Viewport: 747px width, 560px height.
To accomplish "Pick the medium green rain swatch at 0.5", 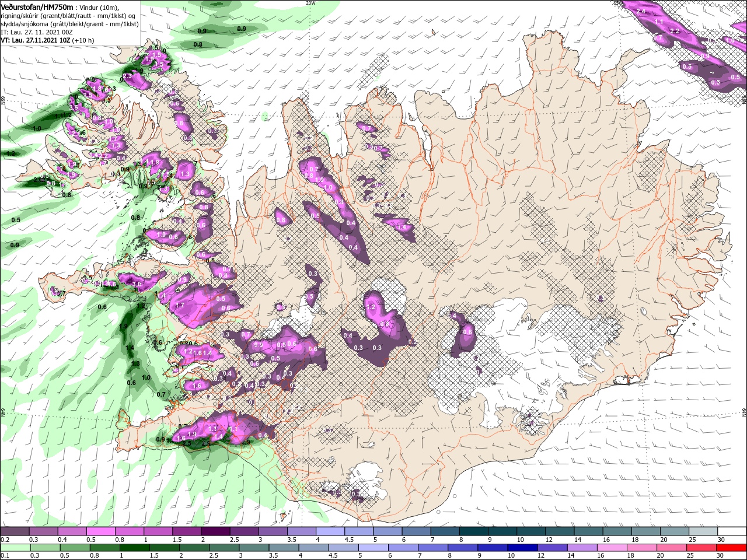I will pos(75,548).
